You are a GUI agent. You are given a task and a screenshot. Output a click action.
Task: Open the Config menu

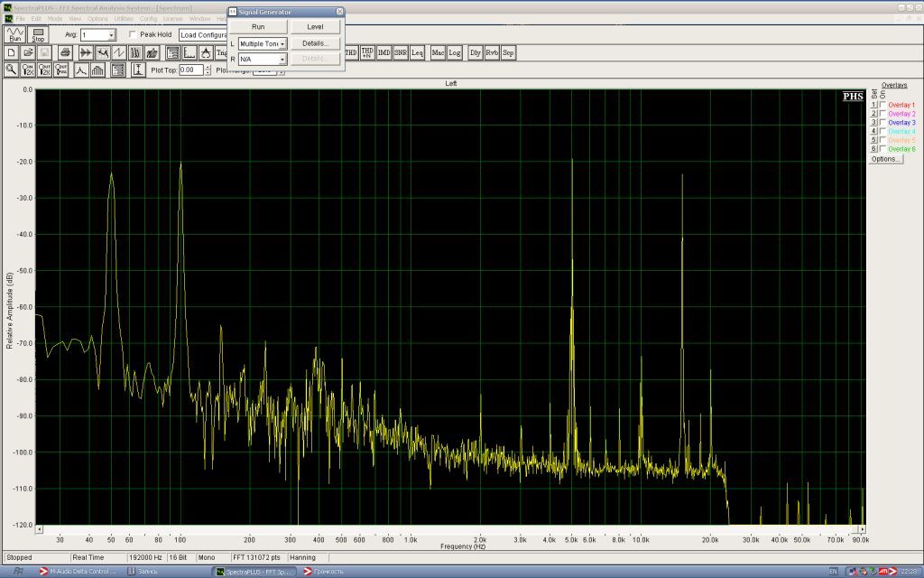pos(149,19)
